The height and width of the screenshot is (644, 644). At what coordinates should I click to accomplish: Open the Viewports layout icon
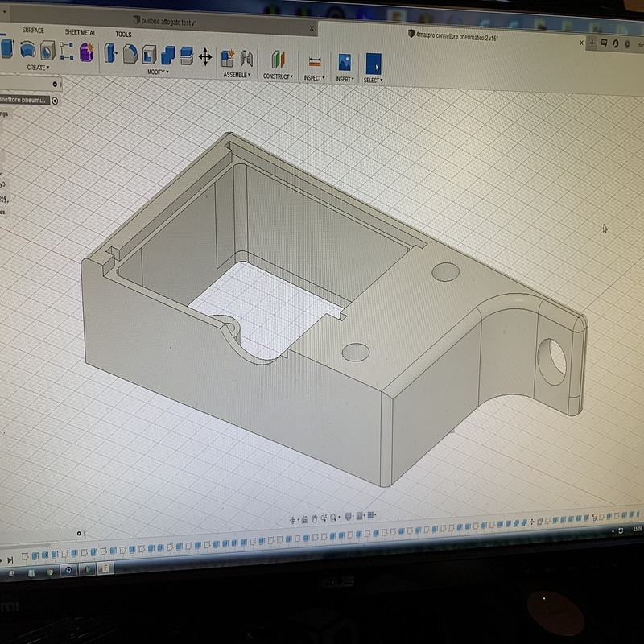370,514
